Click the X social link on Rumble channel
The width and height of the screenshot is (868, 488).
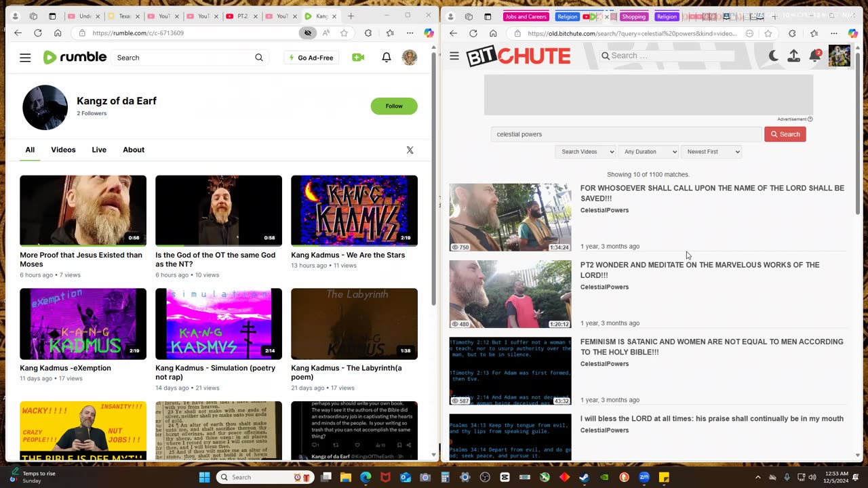pos(410,150)
